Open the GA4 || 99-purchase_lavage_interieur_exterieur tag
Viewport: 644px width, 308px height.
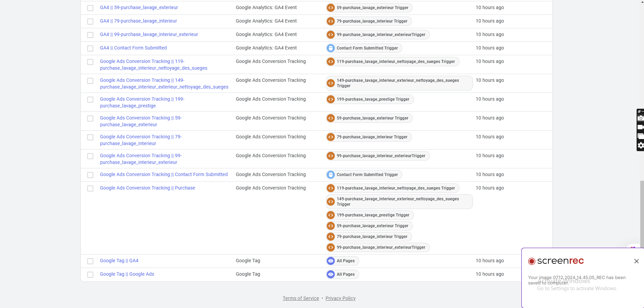coord(149,34)
